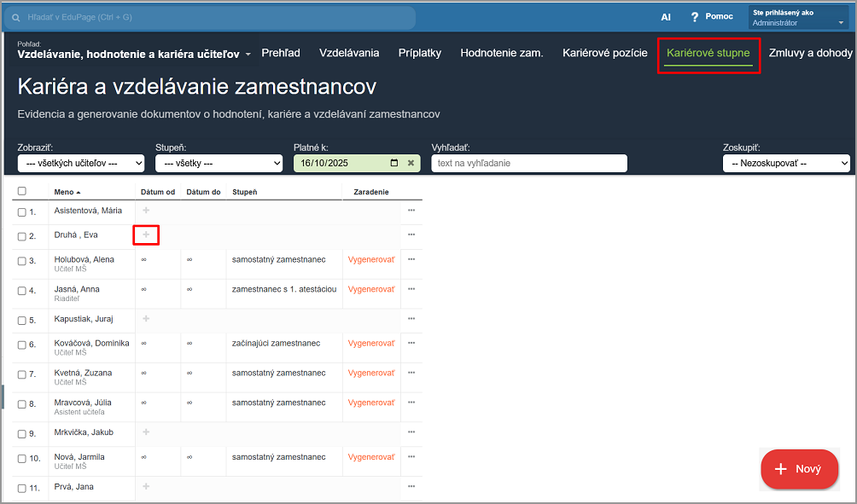Image resolution: width=857 pixels, height=504 pixels.
Task: Click the plus icon in Druhá, Eva row
Action: click(x=146, y=235)
